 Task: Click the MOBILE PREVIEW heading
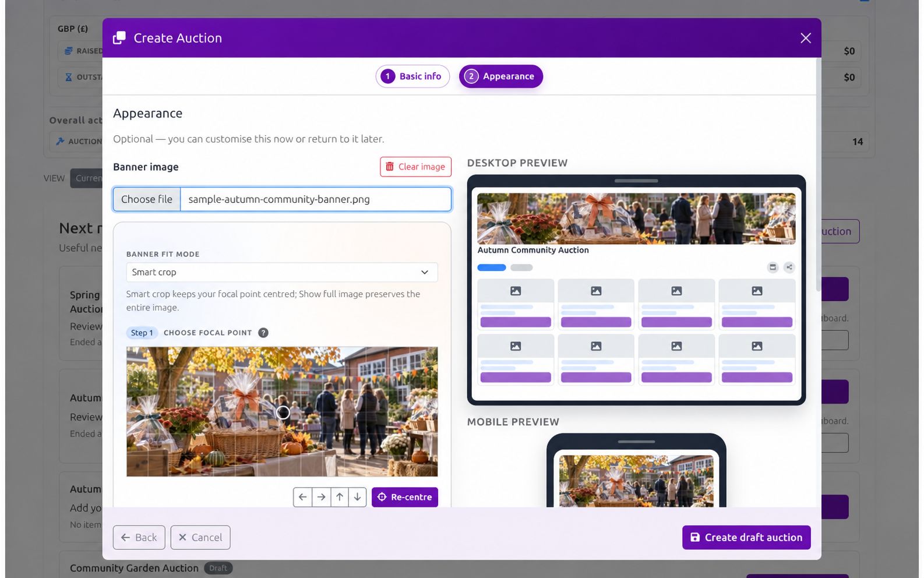[513, 422]
